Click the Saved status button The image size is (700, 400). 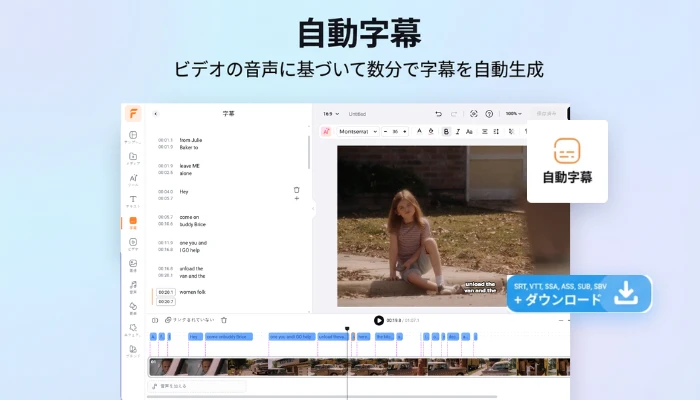pyautogui.click(x=546, y=114)
